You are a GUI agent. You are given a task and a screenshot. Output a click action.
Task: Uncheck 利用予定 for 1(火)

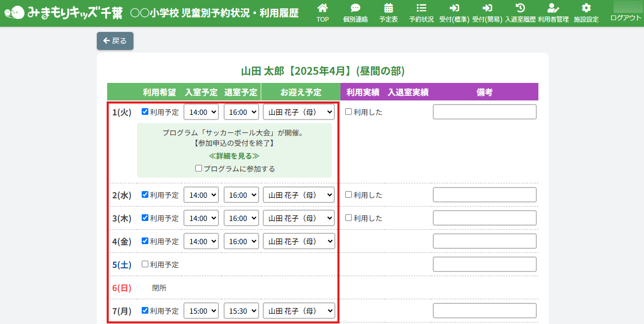coord(145,112)
